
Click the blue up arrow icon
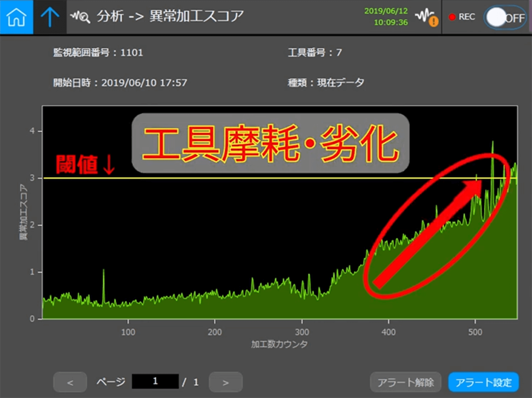point(50,17)
